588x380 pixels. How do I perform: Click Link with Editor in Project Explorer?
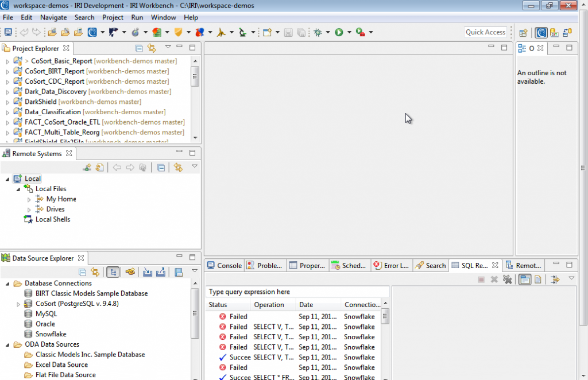(152, 48)
